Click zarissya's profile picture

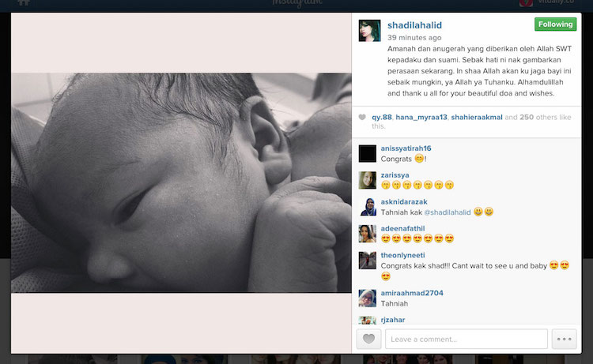click(x=367, y=180)
